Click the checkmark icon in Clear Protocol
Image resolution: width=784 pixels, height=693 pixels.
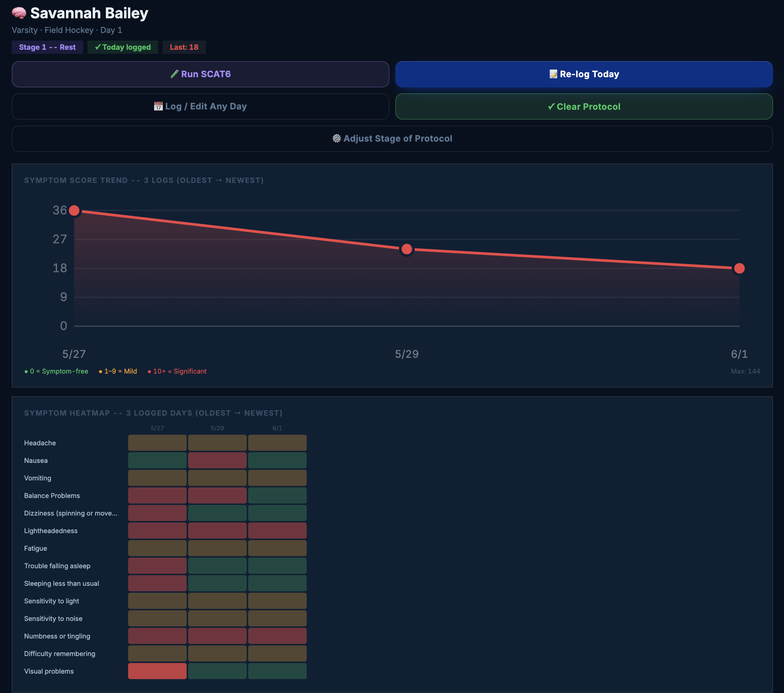551,106
